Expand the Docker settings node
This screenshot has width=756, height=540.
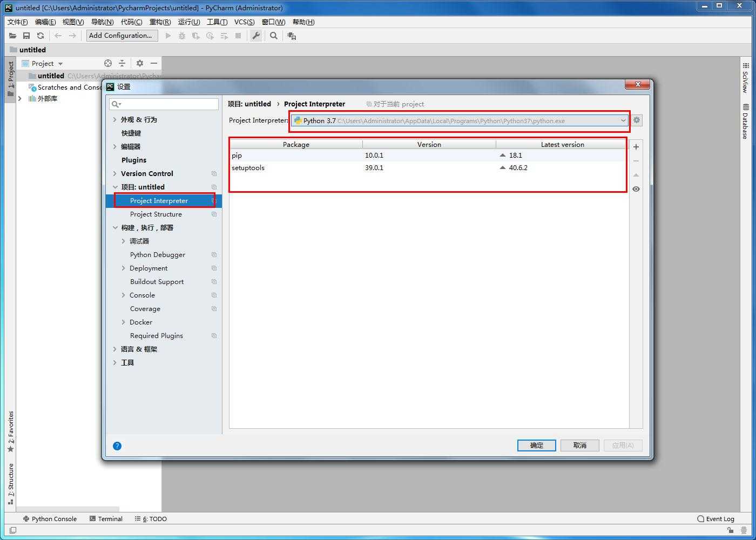(x=123, y=322)
